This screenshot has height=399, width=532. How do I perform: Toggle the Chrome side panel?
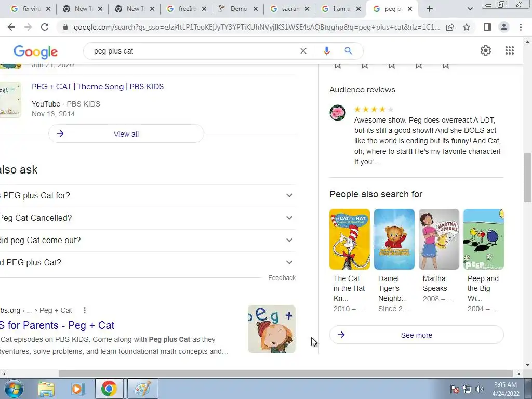click(487, 27)
